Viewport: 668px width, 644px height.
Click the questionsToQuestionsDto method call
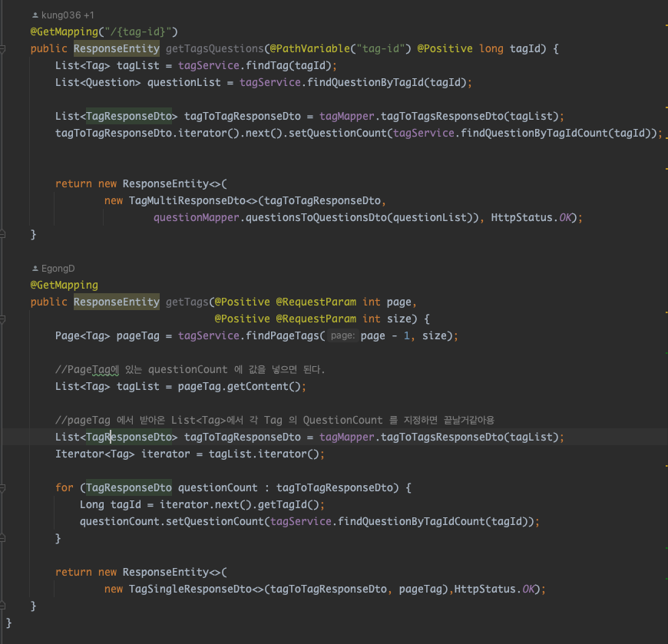[x=316, y=218]
